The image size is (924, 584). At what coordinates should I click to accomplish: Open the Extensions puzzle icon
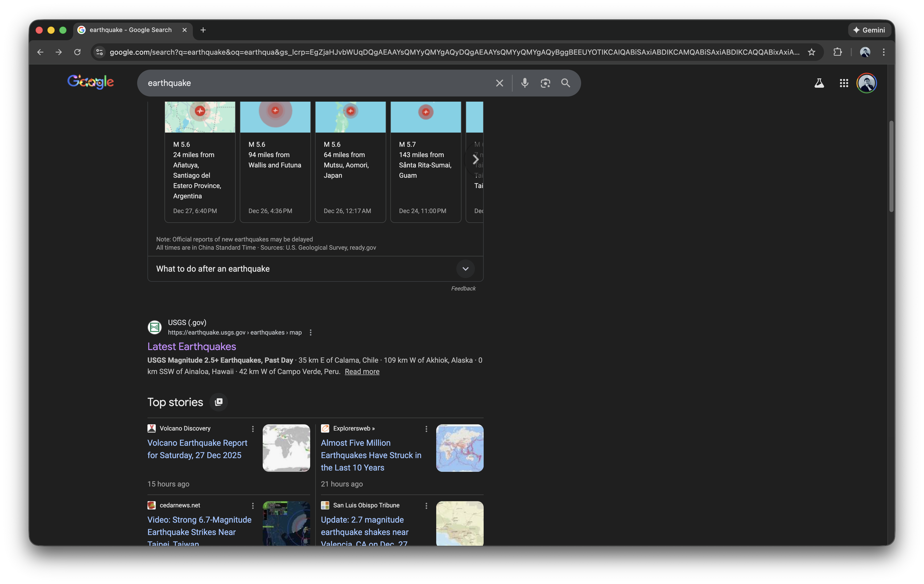[x=838, y=52]
